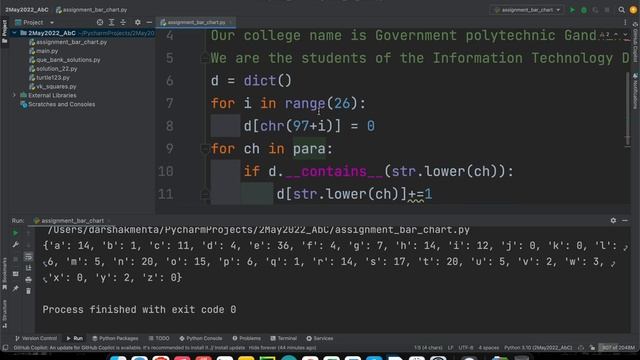Open assignment_bar_chart.py in project tree
This screenshot has height=360, width=640.
tap(68, 42)
